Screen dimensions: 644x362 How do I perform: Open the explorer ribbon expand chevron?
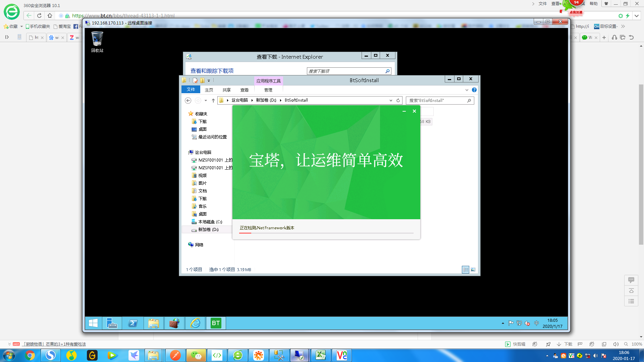467,90
